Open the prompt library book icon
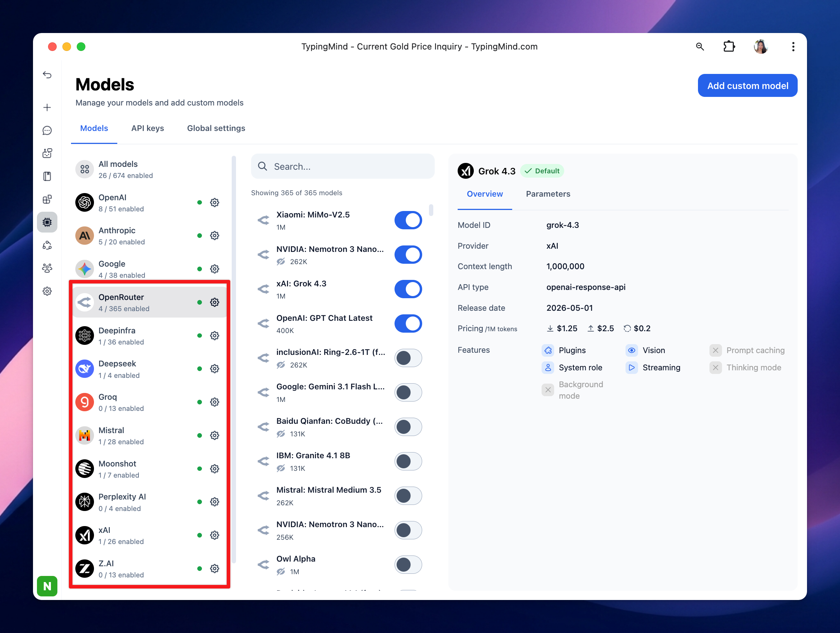Image resolution: width=840 pixels, height=633 pixels. (x=47, y=176)
